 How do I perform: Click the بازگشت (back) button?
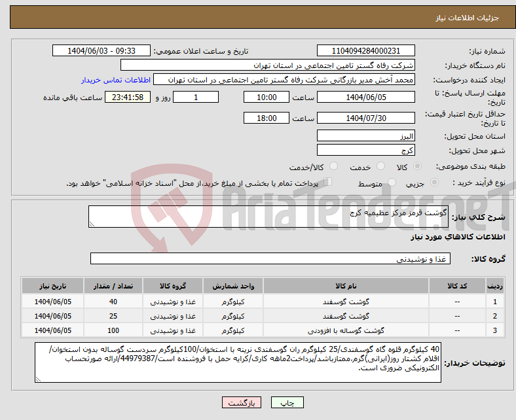(x=241, y=402)
